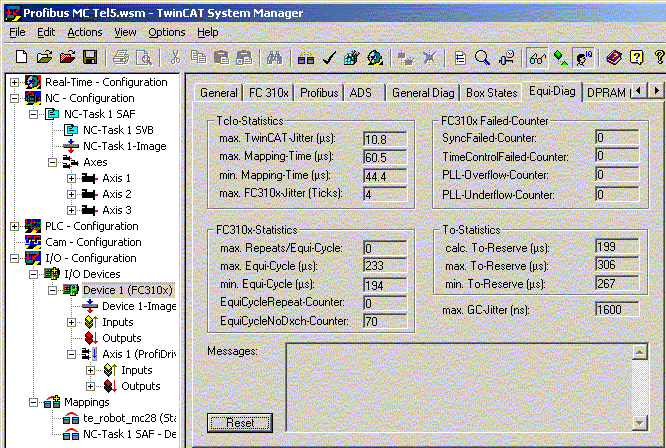Expand the Real-Time - Configuration node
Screen dimensions: 666x448
click(x=14, y=82)
